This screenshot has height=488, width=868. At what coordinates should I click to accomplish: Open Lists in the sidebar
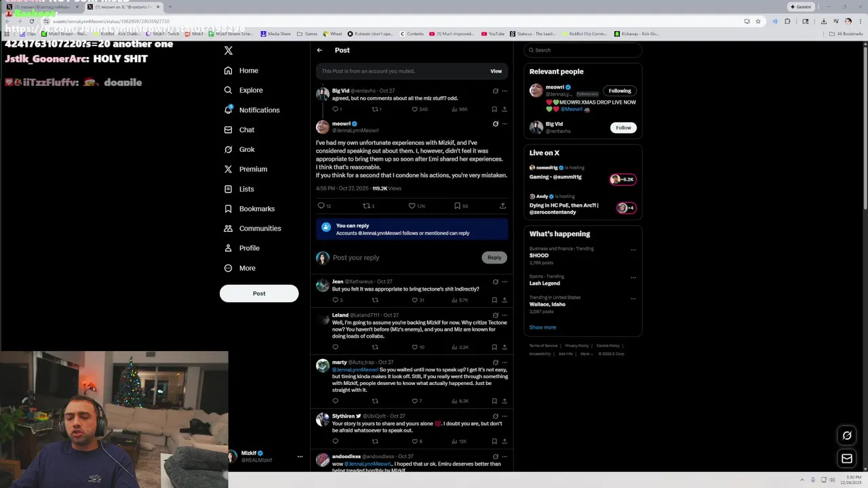[239, 189]
